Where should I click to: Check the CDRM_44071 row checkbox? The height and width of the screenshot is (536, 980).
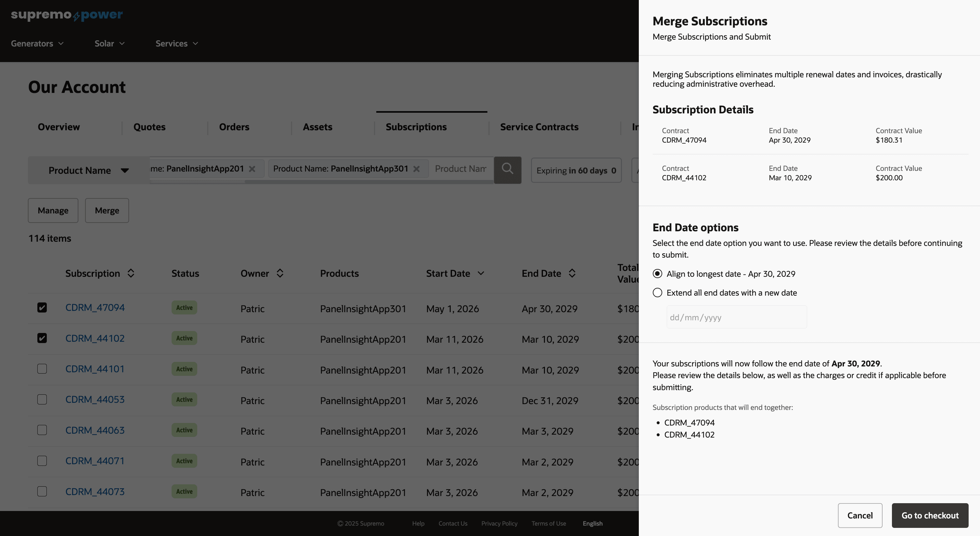(x=42, y=461)
